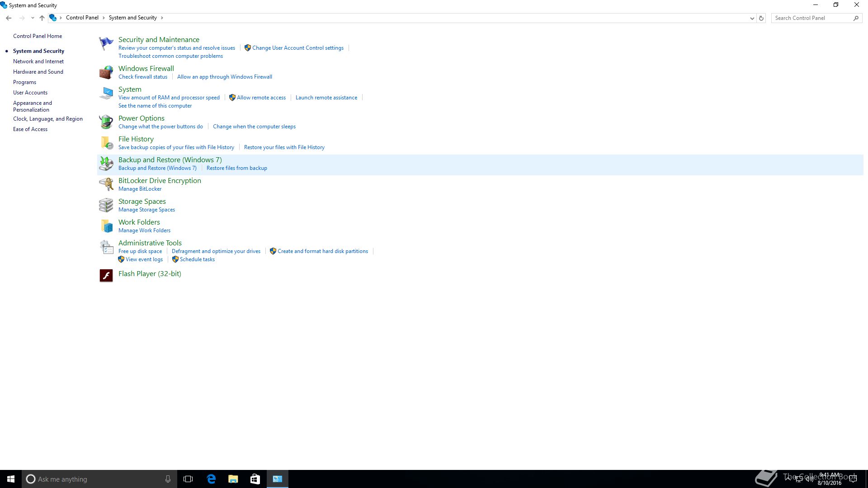Select Clock, Language, and Region category
Screen dimensions: 868x488
(48, 119)
